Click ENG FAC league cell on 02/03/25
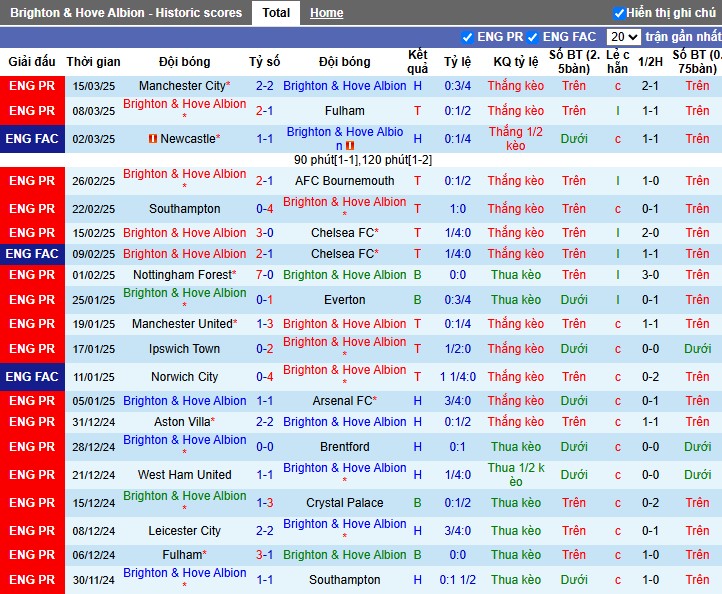This screenshot has width=722, height=594. point(32,139)
